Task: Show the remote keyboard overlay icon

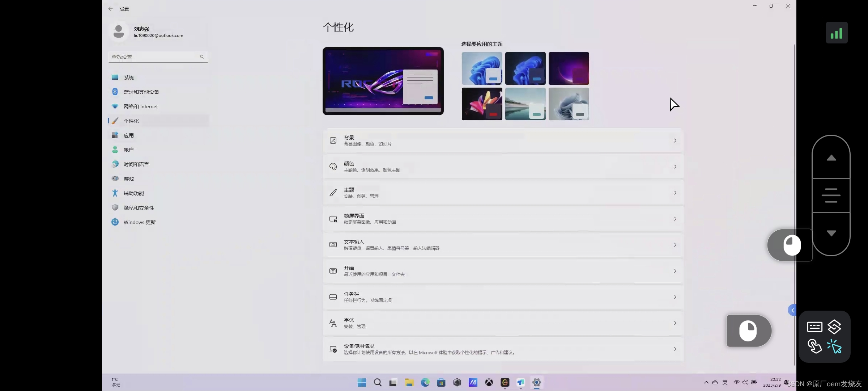Action: 814,327
